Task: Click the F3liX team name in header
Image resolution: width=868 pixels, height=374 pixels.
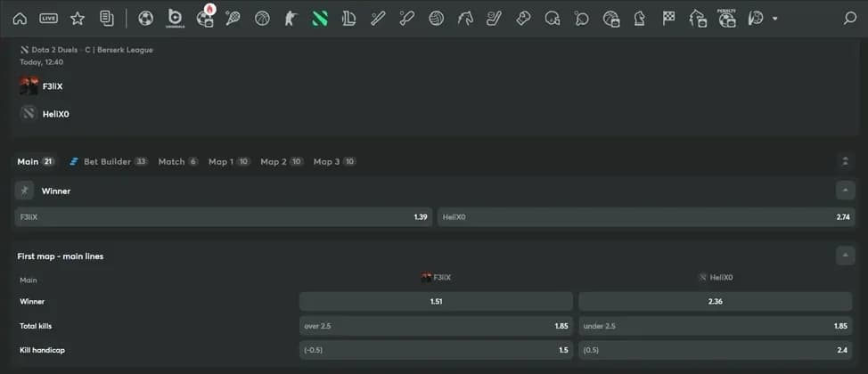Action: tap(53, 86)
